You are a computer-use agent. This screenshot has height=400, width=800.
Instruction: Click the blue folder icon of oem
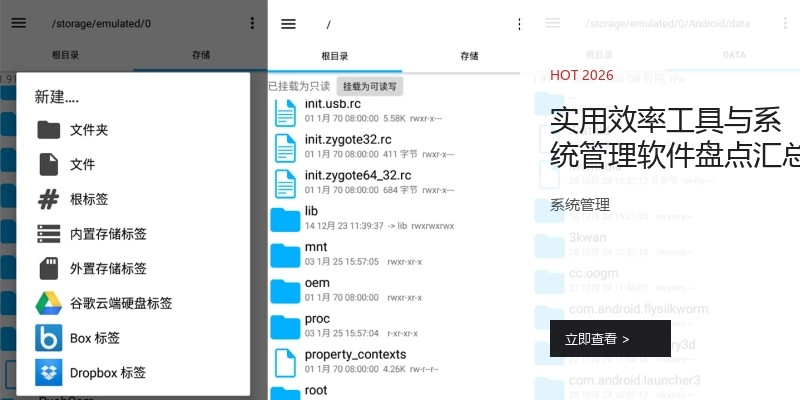click(x=285, y=291)
